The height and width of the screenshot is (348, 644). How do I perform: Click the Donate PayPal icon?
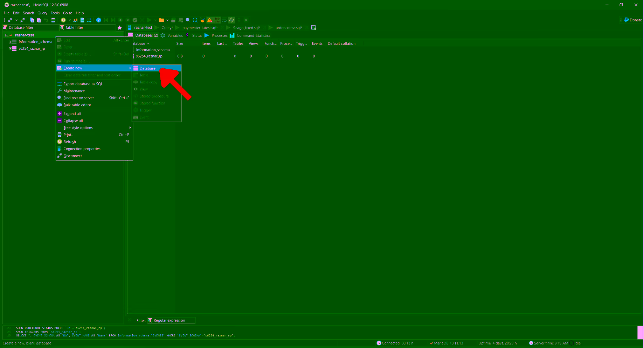(x=626, y=20)
